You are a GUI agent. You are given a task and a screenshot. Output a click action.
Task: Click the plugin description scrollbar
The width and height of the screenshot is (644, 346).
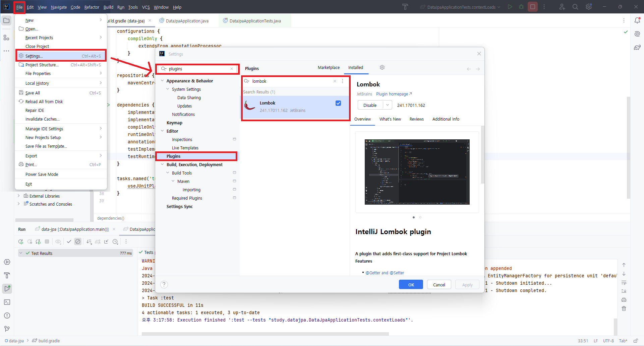point(482,155)
